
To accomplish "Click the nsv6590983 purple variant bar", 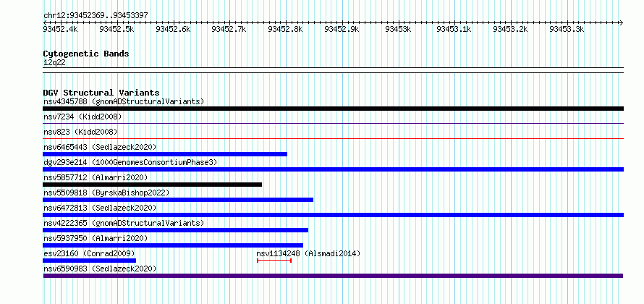I will point(333,276).
